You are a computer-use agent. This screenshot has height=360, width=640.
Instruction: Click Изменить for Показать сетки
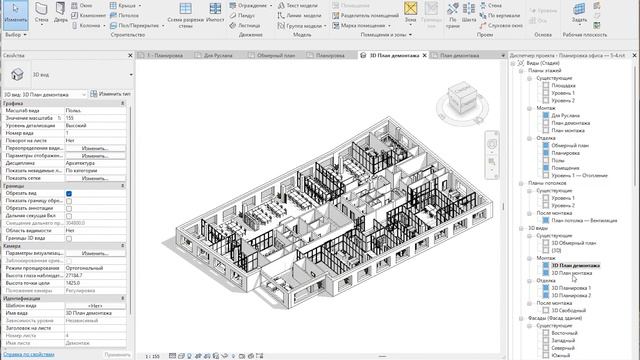point(95,178)
